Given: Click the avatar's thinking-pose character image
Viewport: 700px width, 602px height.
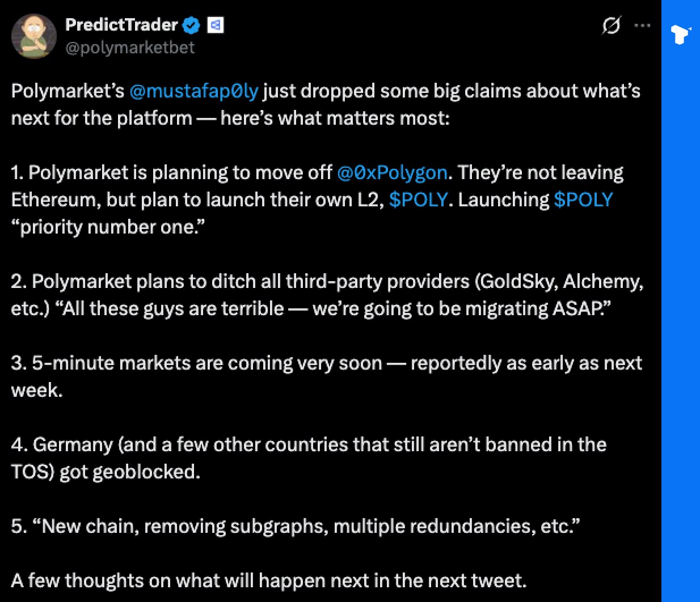Looking at the screenshot, I should [34, 36].
